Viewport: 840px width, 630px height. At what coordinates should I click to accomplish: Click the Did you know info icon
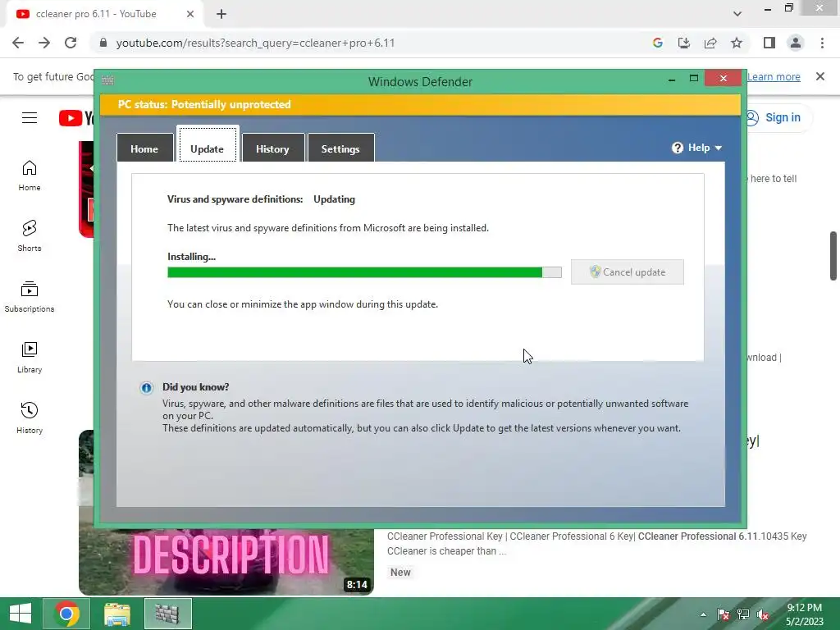tap(146, 388)
